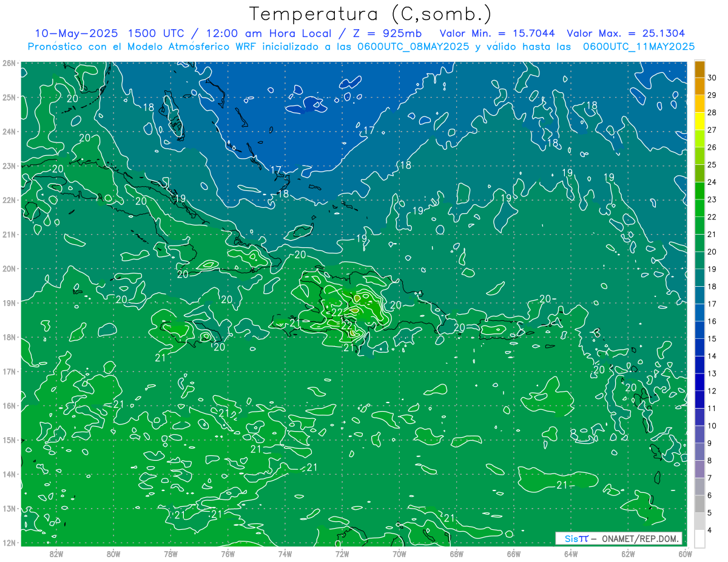Click the "22N" latitude axis label
Screen dimensions: 728x562
8,199
